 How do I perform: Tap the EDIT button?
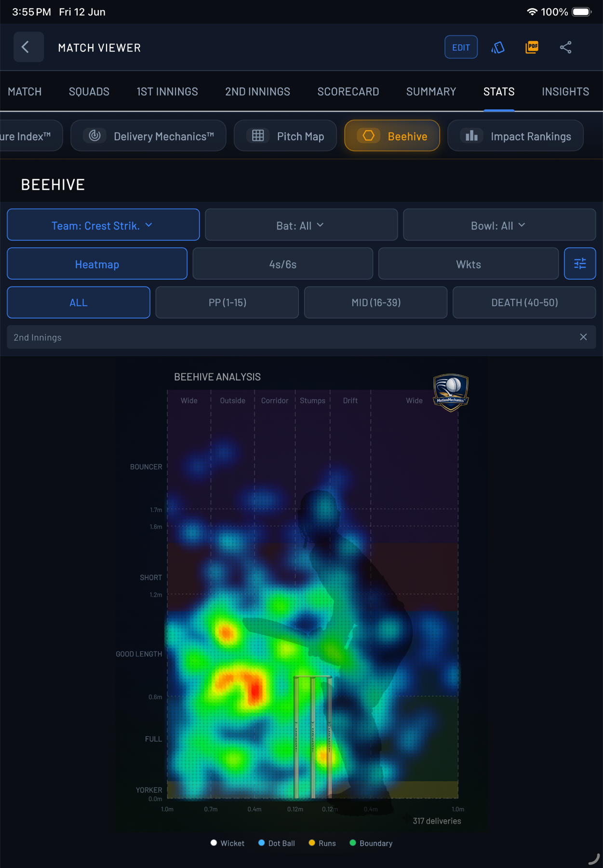click(x=461, y=47)
